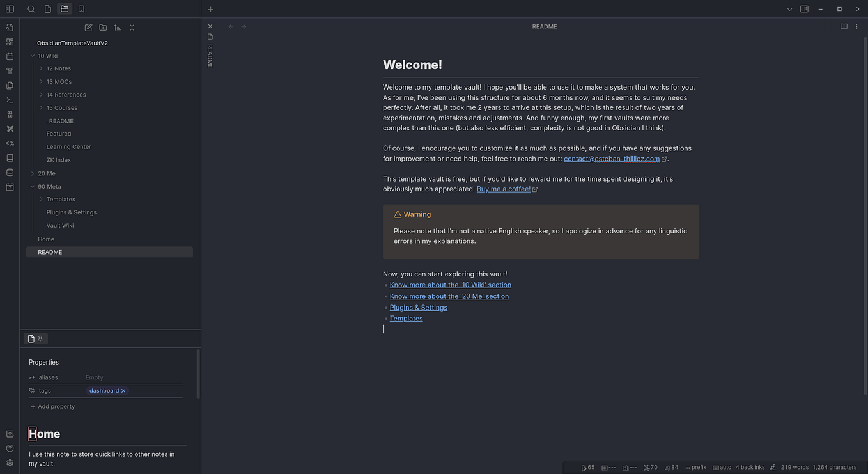Open global search in the top toolbar
This screenshot has height=474, width=868.
click(x=31, y=9)
